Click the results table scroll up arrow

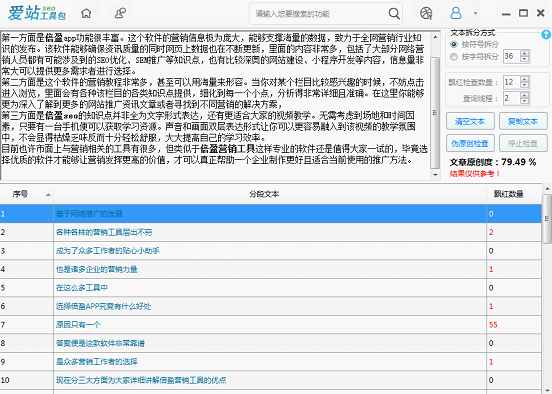coord(547,189)
